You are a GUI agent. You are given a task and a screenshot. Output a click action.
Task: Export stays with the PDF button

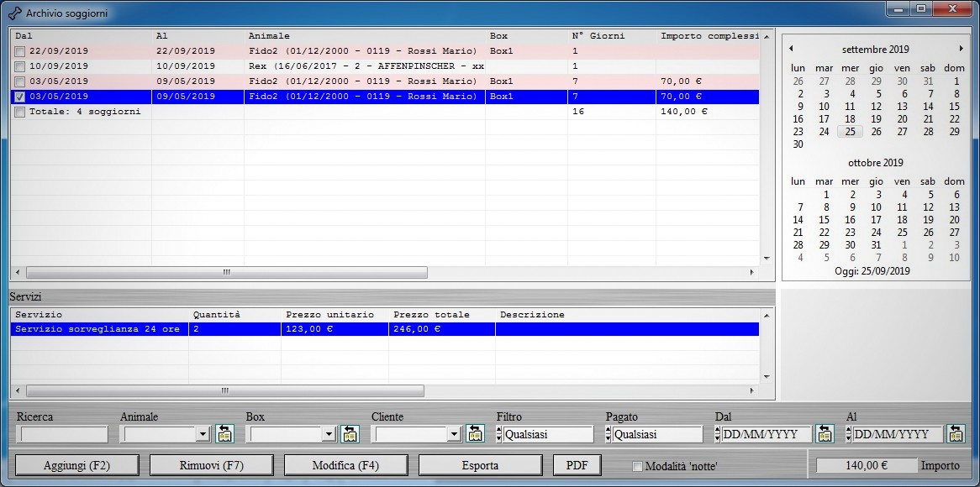tap(577, 465)
